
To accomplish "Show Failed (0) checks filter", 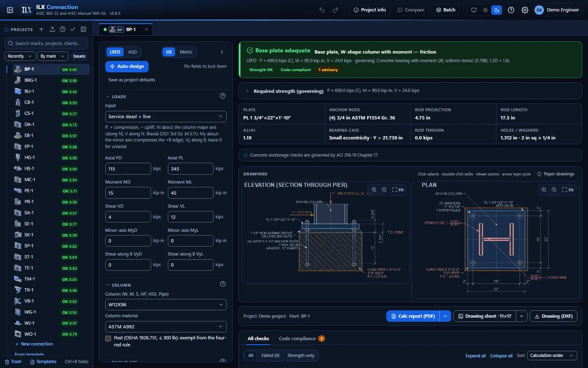I will tap(270, 356).
